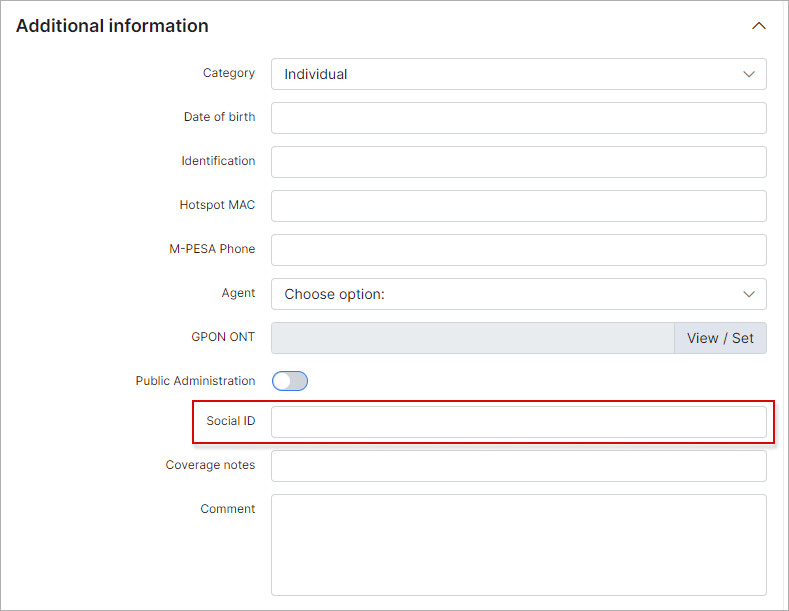Screen dimensions: 789x611
Task: Click into the Coverage notes field
Action: click(518, 466)
